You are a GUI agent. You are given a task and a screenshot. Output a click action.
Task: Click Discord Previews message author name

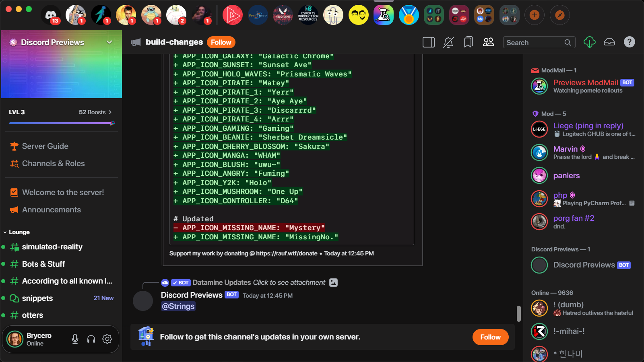(192, 295)
